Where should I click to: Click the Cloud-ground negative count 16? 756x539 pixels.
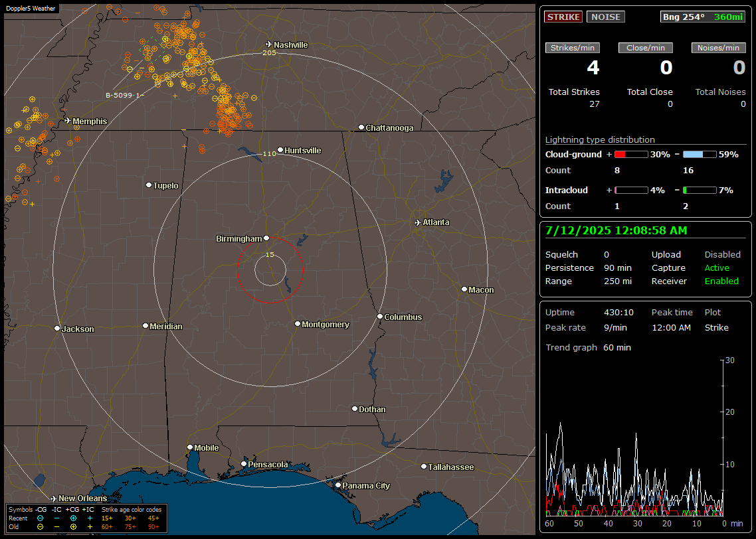[x=688, y=170]
